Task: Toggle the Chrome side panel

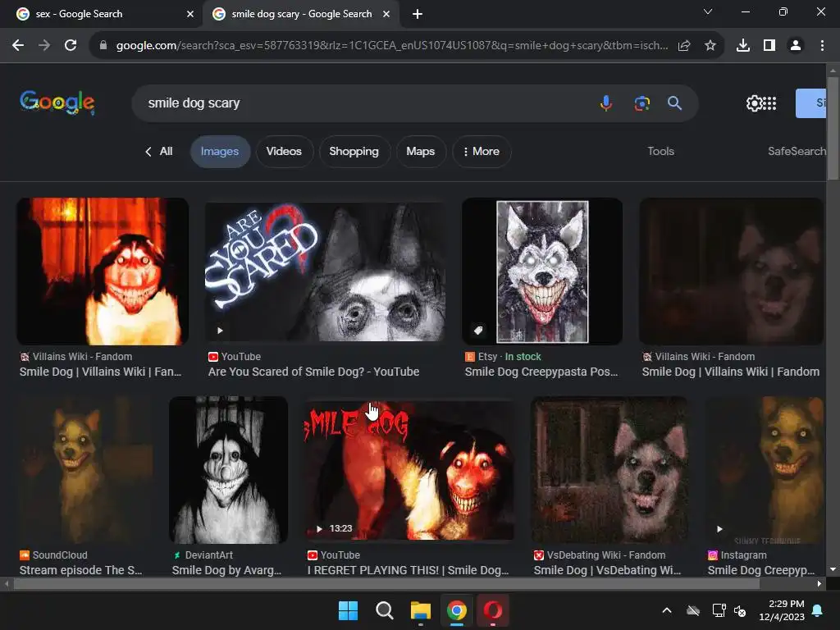Action: pyautogui.click(x=769, y=46)
